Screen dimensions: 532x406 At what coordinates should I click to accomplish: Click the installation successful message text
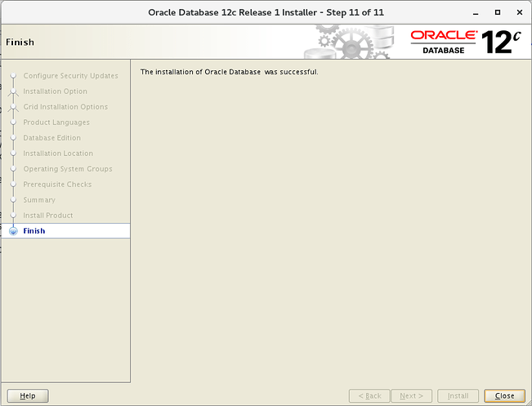tap(230, 72)
